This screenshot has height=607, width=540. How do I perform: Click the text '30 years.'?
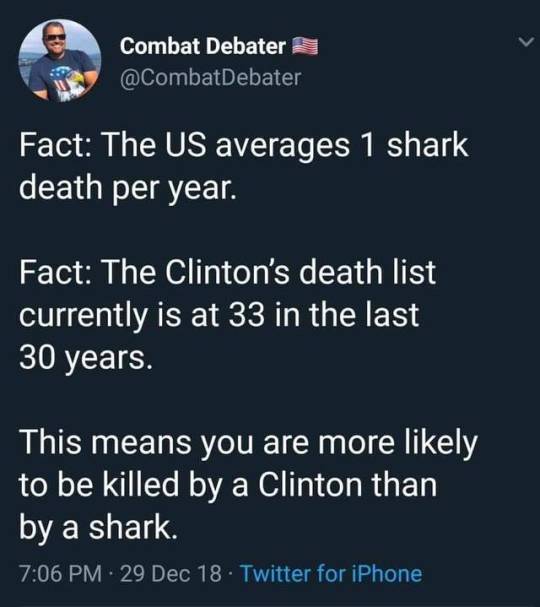(x=86, y=357)
